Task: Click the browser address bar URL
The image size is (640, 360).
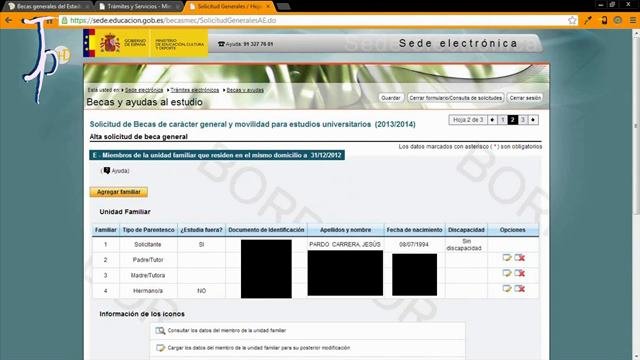Action: point(173,20)
